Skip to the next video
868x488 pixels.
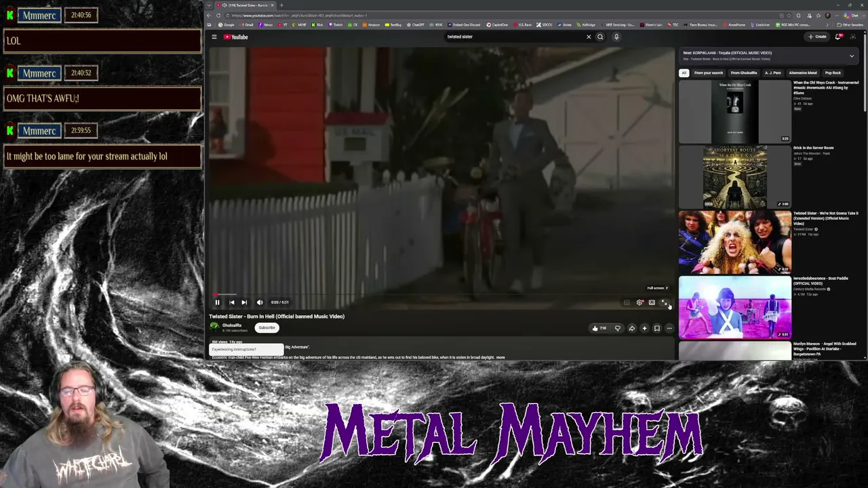pos(244,302)
